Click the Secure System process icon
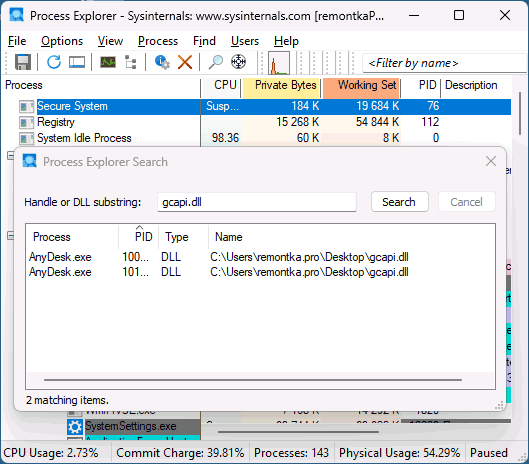Image resolution: width=529 pixels, height=464 pixels. (26, 107)
